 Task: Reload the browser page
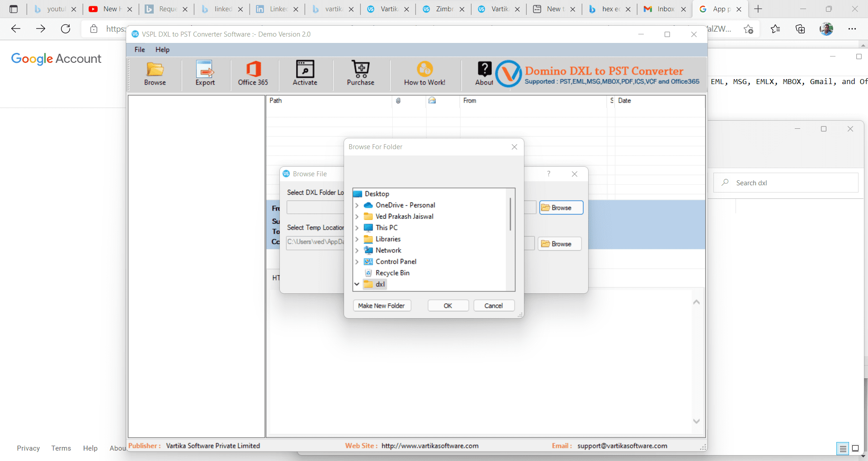(x=66, y=29)
